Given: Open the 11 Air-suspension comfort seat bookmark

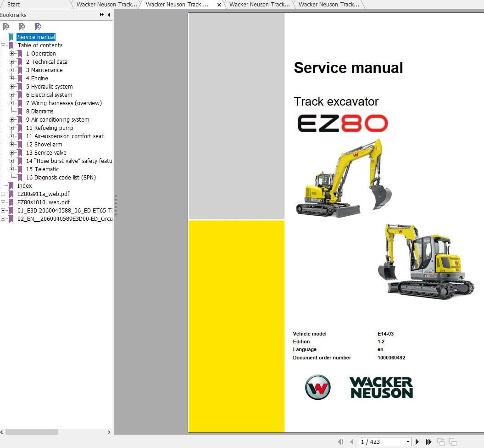Looking at the screenshot, I should click(x=65, y=136).
